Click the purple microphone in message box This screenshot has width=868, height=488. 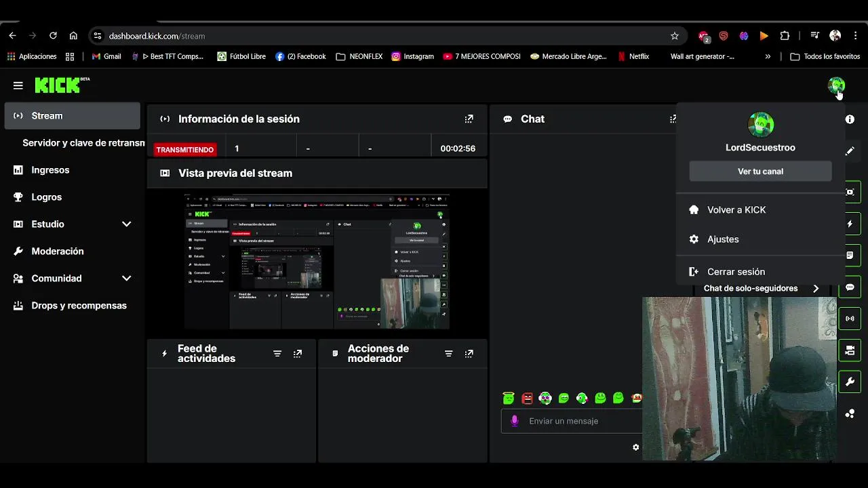point(515,421)
